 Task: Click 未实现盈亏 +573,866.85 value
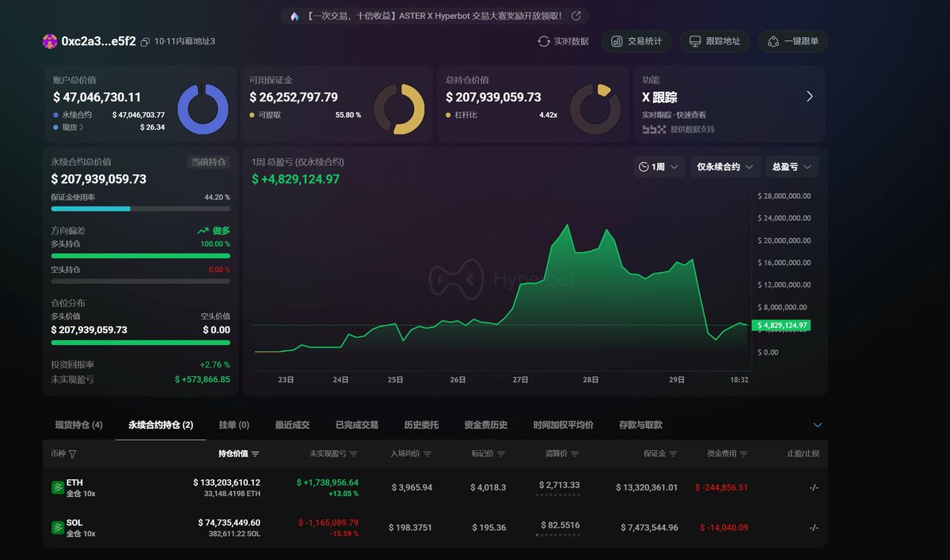click(x=202, y=380)
